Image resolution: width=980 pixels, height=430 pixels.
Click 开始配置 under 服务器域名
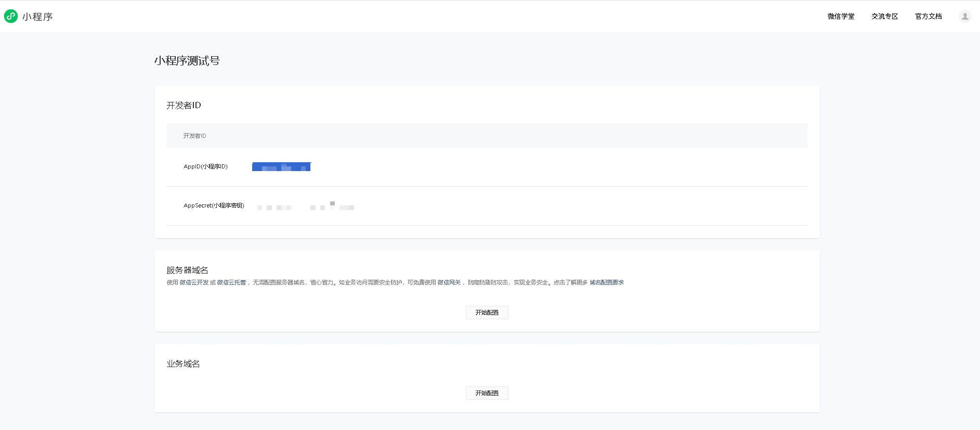pos(487,312)
